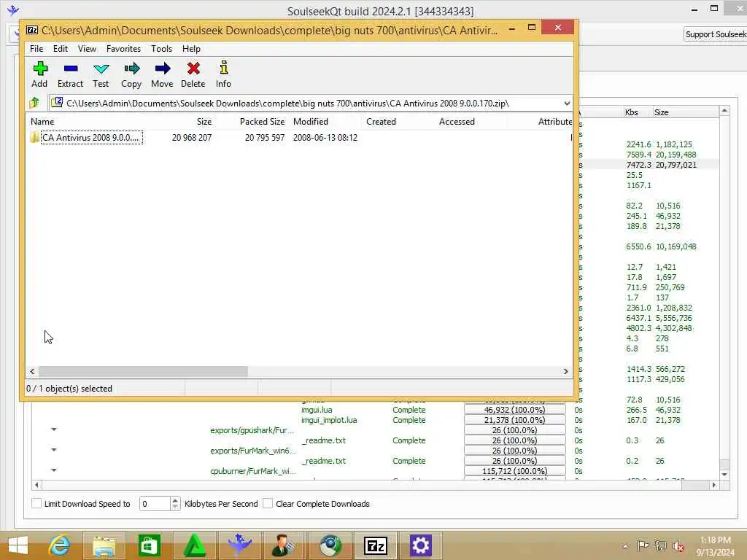Collapse the exports/FurMark_win6 folder arrow

tap(54, 450)
